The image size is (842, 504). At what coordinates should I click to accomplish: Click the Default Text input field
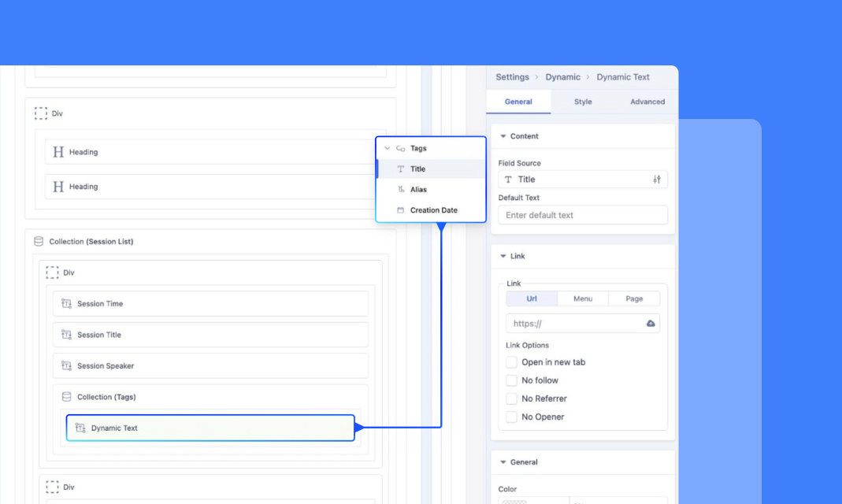583,215
